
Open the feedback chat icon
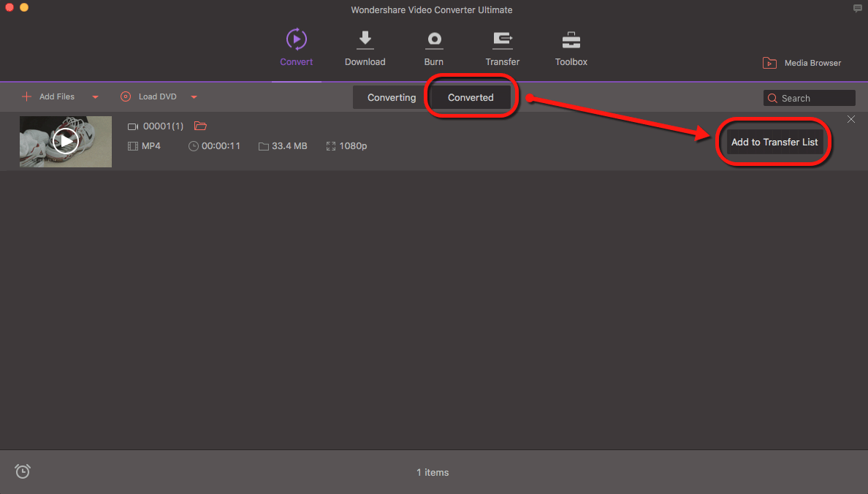tap(858, 8)
